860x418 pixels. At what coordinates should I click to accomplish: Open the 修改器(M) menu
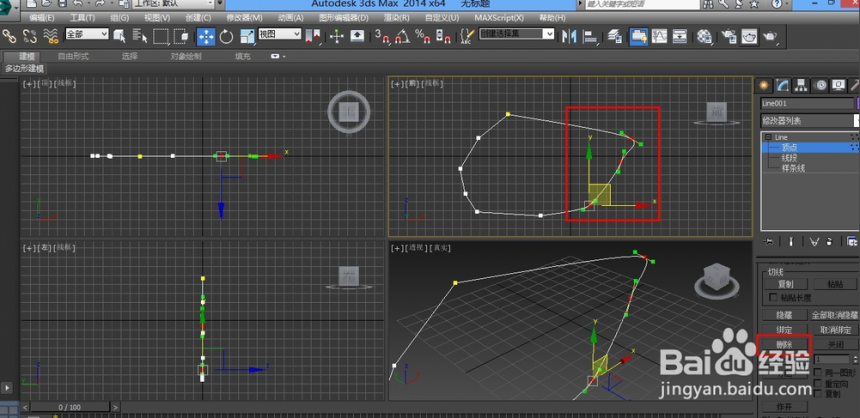tap(245, 18)
